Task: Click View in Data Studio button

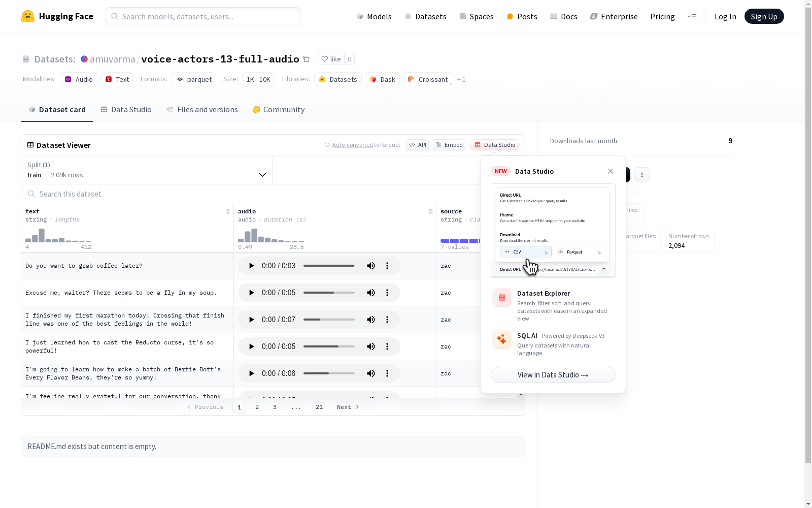Action: point(553,375)
